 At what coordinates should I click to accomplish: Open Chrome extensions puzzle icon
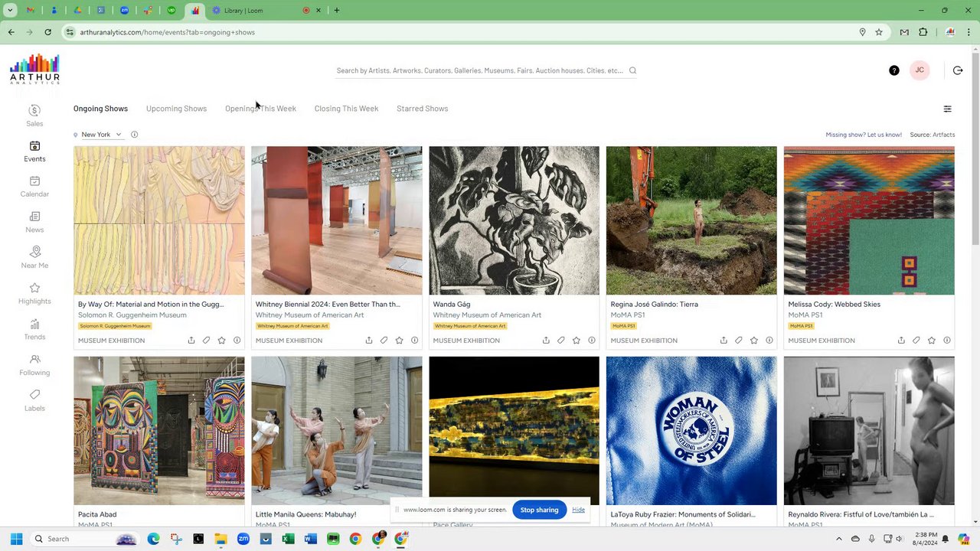click(x=923, y=32)
